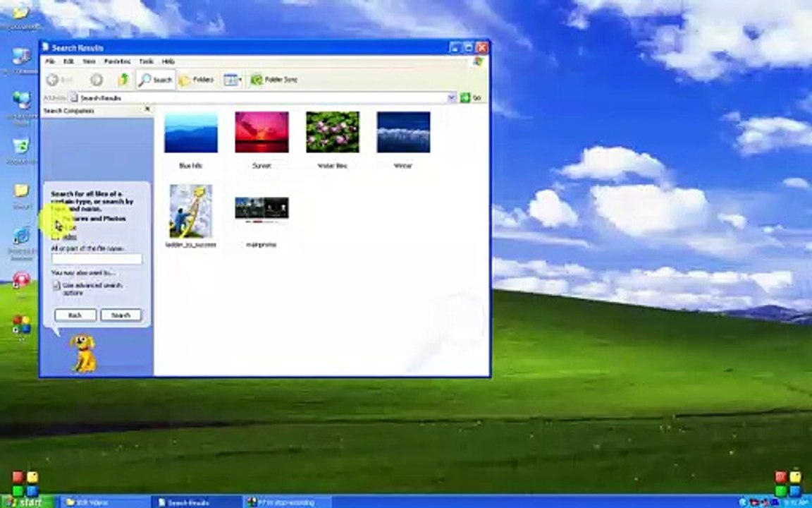Click the Back arrow toolbar icon
The image size is (812, 508).
pos(52,80)
